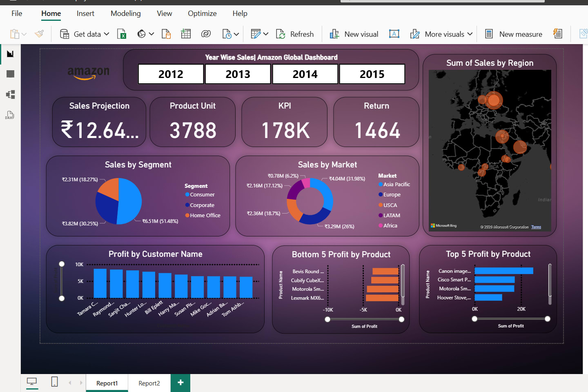The image size is (588, 392).
Task: Select Consumer in Segment legend
Action: pyautogui.click(x=200, y=195)
